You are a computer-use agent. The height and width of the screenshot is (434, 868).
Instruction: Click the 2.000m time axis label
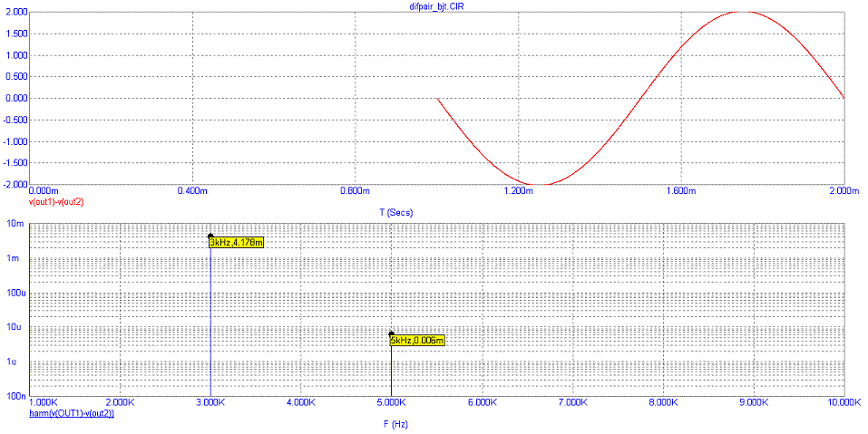[x=845, y=191]
